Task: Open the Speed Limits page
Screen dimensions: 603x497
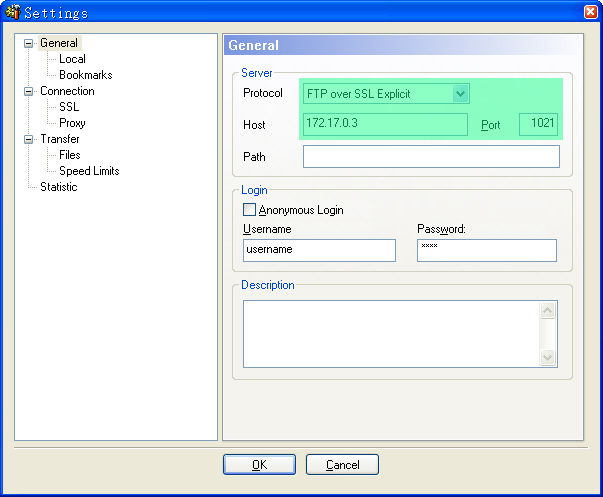Action: click(x=89, y=171)
